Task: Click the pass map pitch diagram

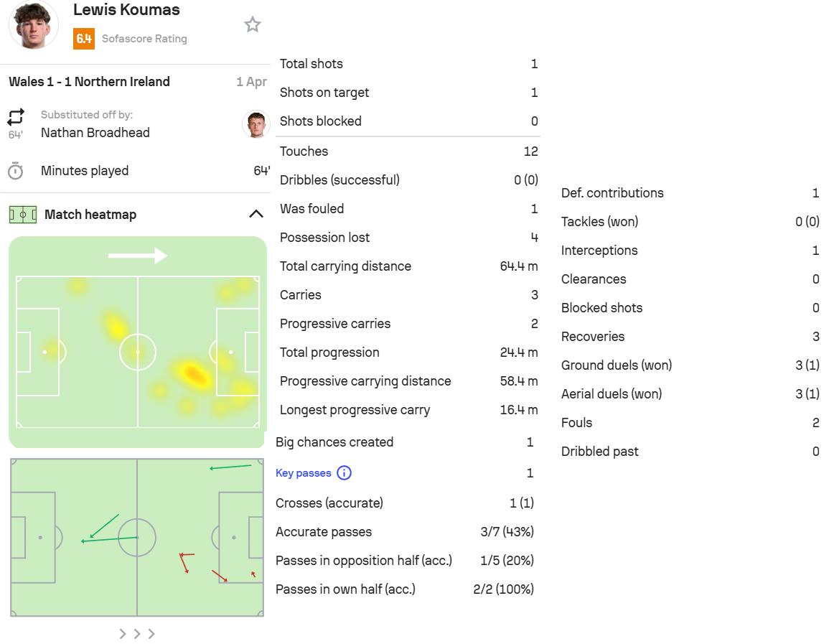Action: coord(137,538)
